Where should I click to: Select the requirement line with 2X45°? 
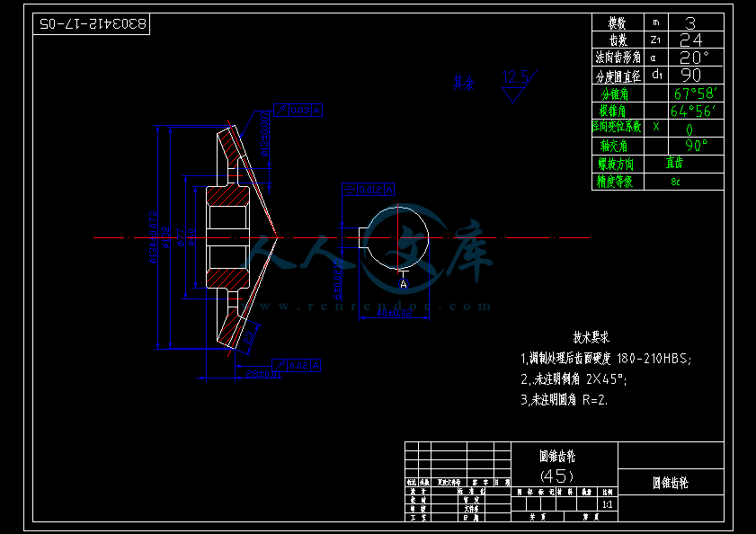574,379
